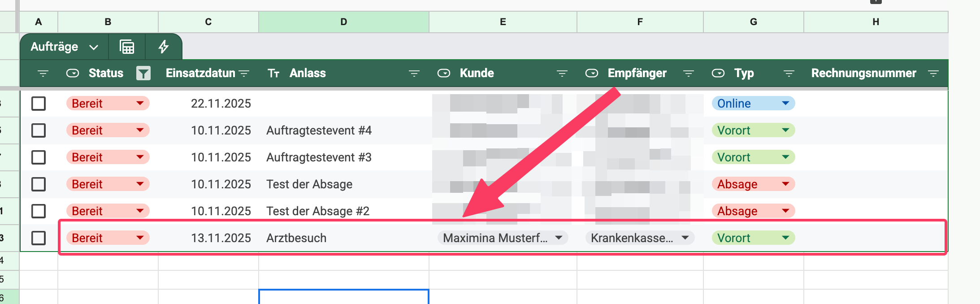Viewport: 980px width, 304px height.
Task: Click the red Absage chip in Test der Absage row
Action: pyautogui.click(x=753, y=184)
